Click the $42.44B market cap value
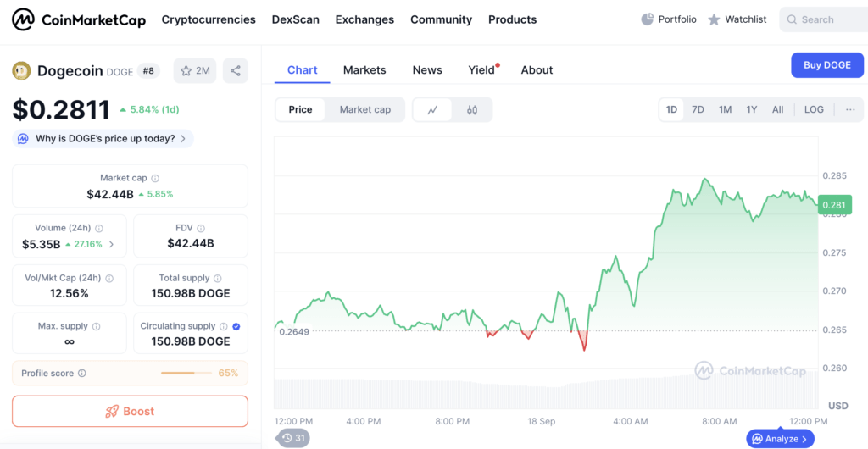This screenshot has width=868, height=449. click(x=110, y=194)
